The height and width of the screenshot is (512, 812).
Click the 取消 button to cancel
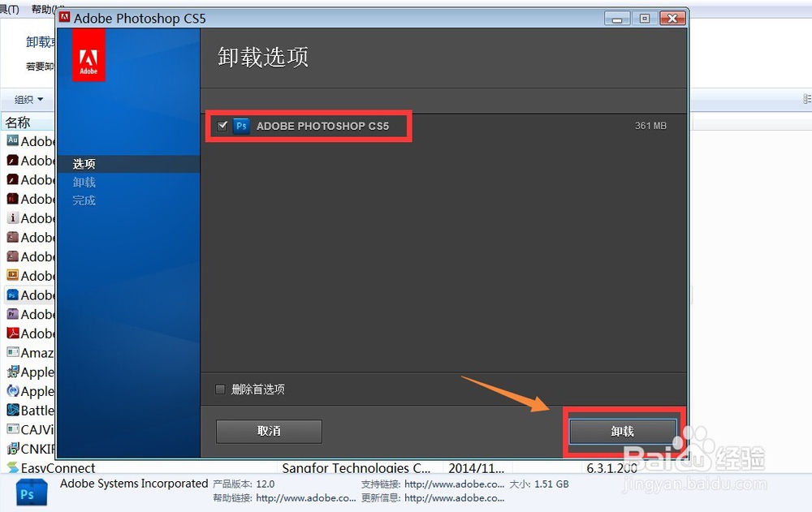click(x=268, y=431)
